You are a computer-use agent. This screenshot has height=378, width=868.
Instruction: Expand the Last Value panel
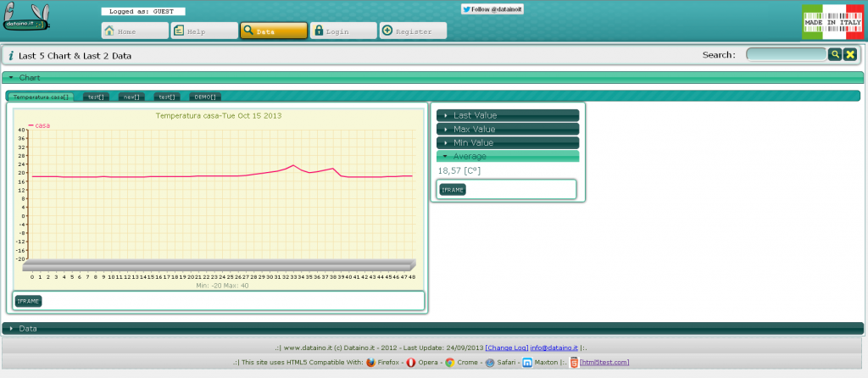pos(507,115)
